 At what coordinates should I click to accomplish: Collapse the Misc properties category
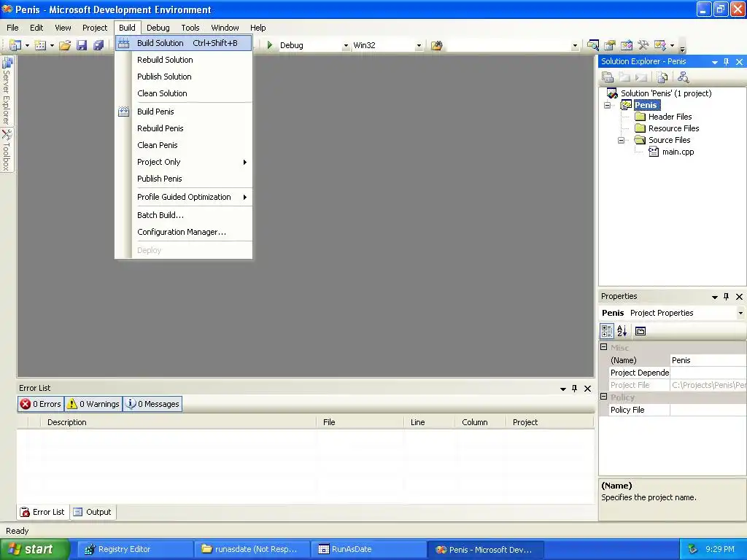(603, 347)
